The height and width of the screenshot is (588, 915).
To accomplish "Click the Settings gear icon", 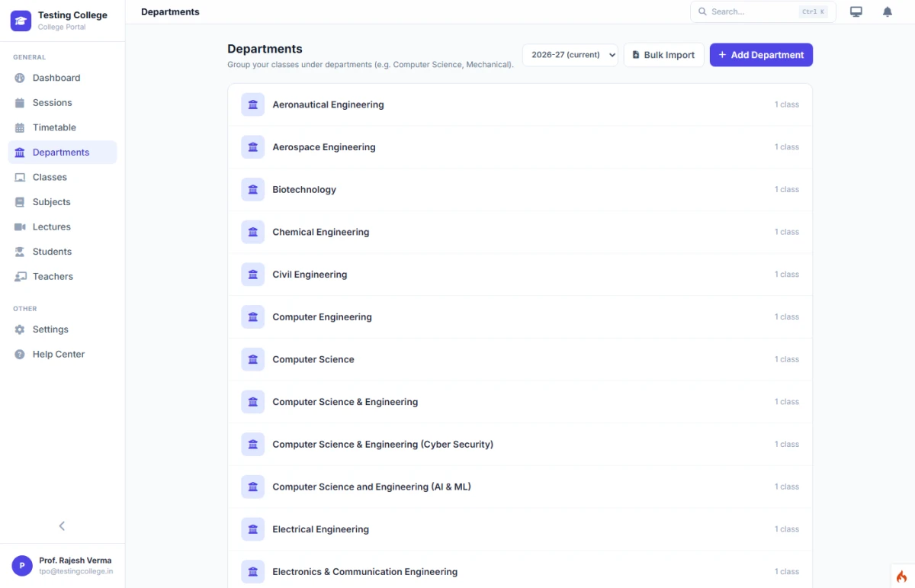I will tap(20, 329).
